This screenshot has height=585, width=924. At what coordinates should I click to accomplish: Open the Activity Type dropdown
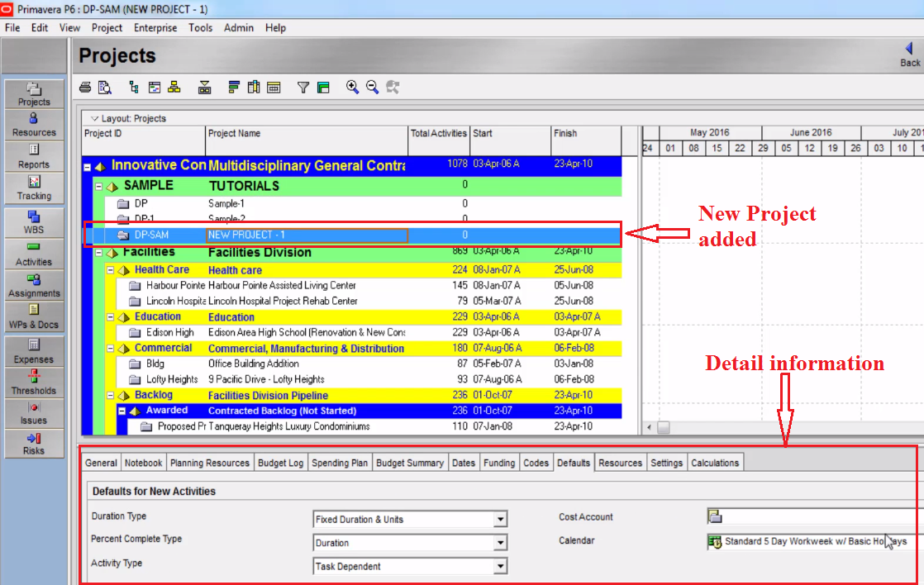point(501,567)
